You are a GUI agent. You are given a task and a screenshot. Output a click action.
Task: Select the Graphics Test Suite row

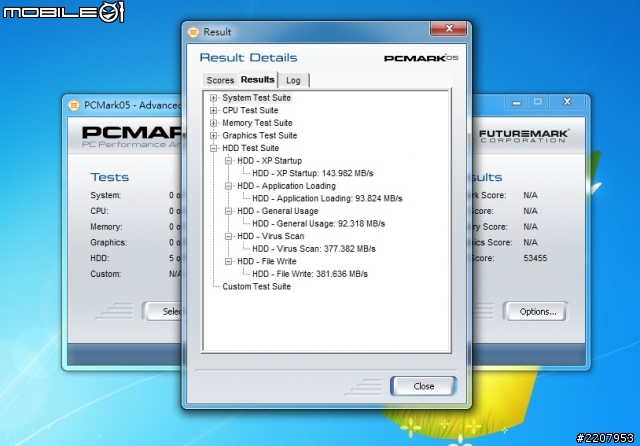click(260, 135)
